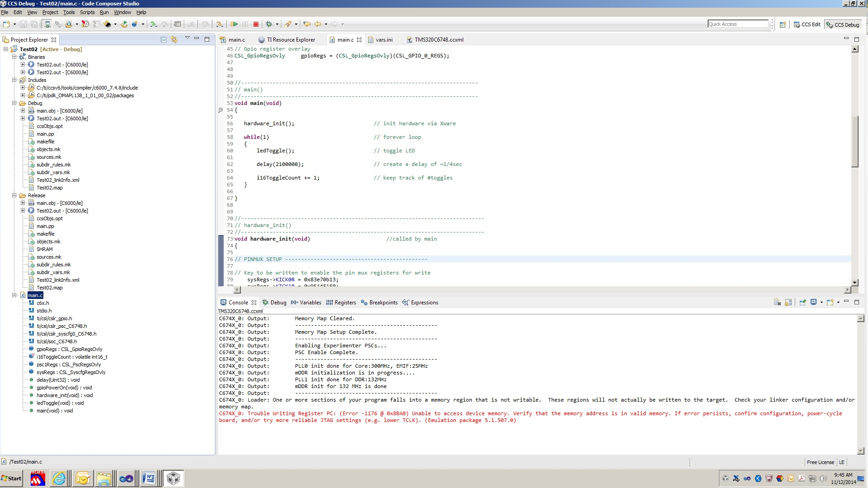The width and height of the screenshot is (868, 488).
Task: Collapse the Debug folder node
Action: point(14,103)
